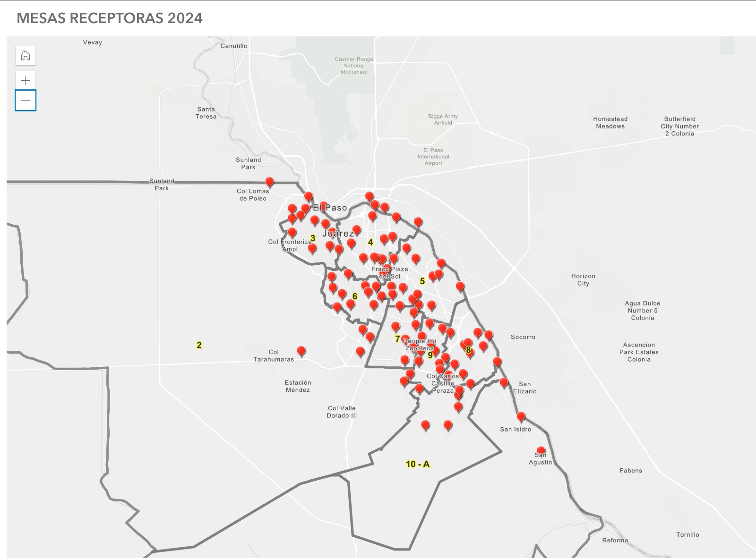Select the district 4 number label
This screenshot has width=756, height=558.
point(370,242)
